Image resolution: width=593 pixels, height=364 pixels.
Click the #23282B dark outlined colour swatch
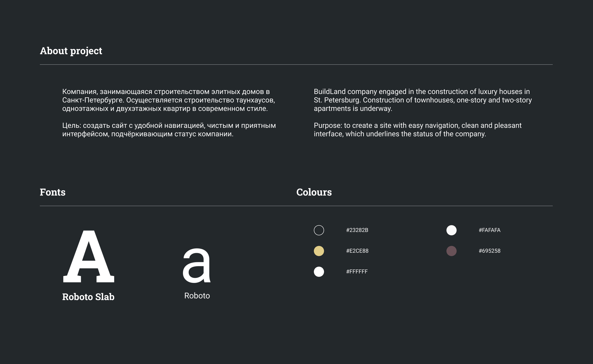[319, 230]
